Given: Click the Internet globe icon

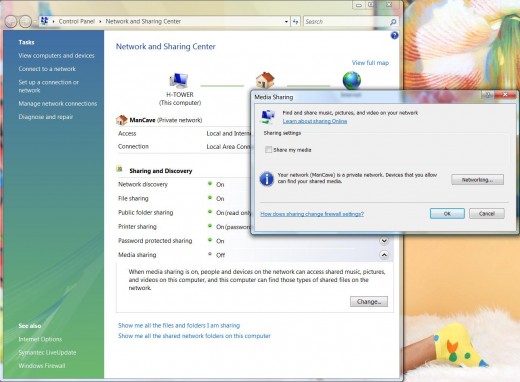Looking at the screenshot, I should pos(352,80).
